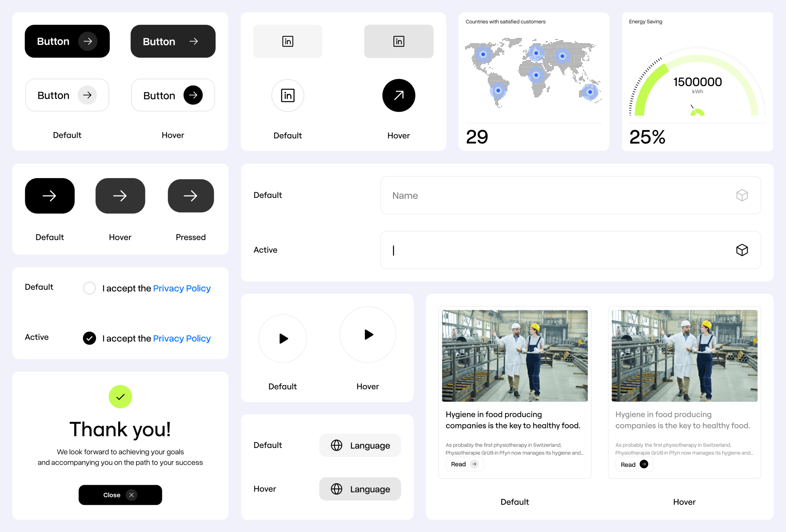Viewport: 786px width, 532px height.
Task: Click inside the Name input field
Action: pyautogui.click(x=537, y=195)
